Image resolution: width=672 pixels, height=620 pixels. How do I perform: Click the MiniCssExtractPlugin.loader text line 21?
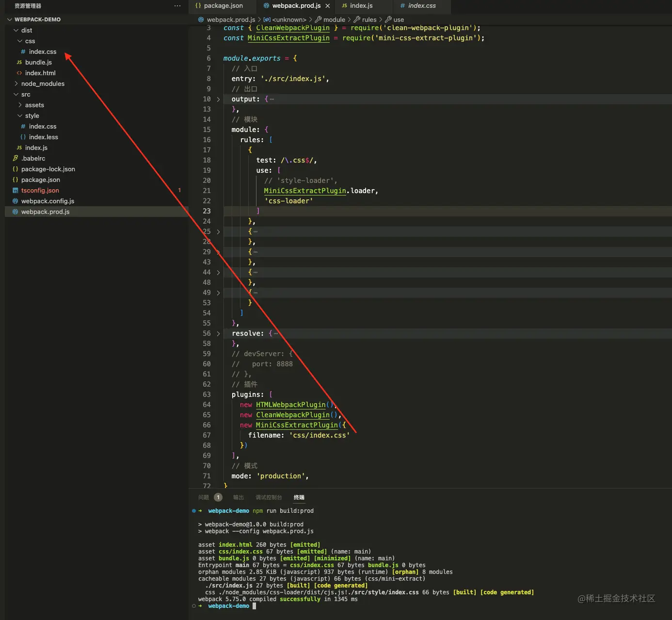coord(321,191)
